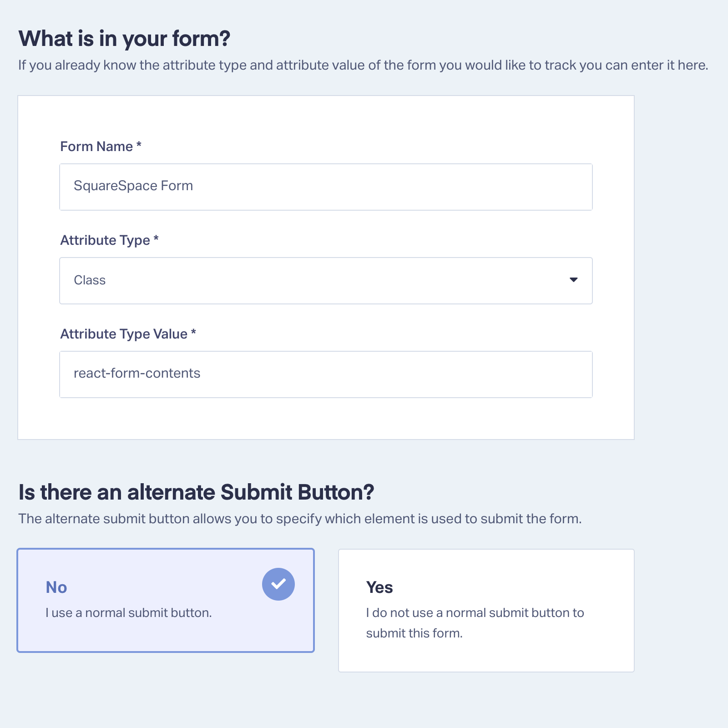Screen dimensions: 728x728
Task: Click into the Attribute Type Value field
Action: coord(326,374)
